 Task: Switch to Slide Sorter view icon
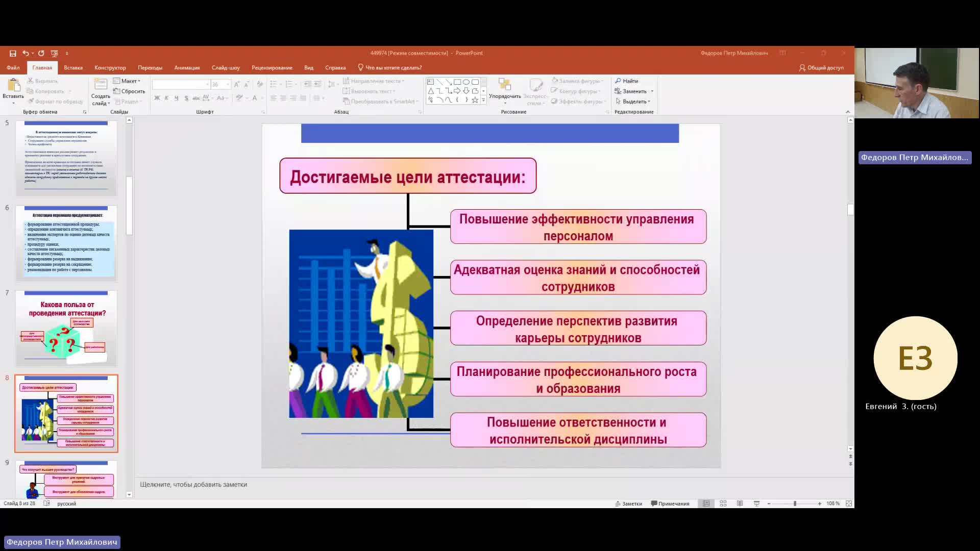pos(723,504)
